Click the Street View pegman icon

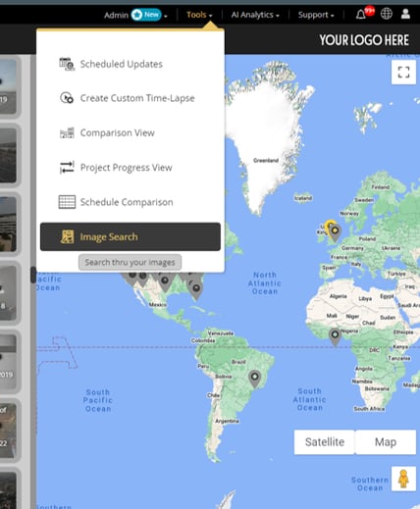click(x=403, y=479)
